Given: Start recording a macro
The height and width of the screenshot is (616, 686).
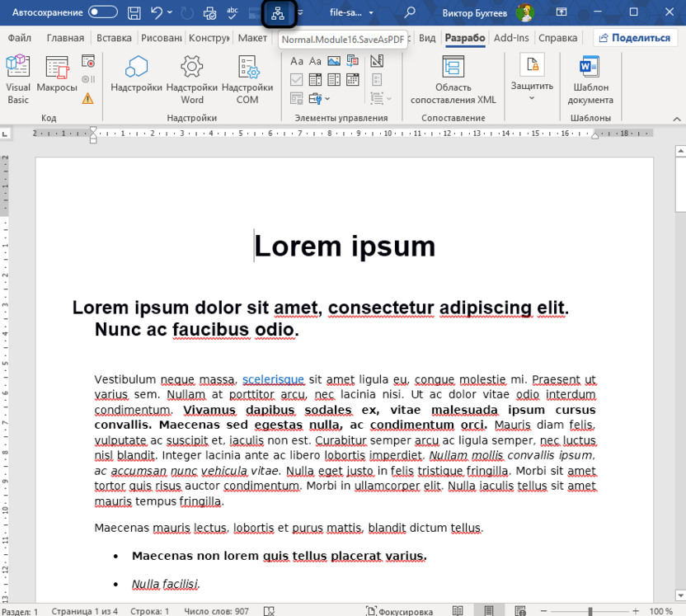Looking at the screenshot, I should click(88, 61).
